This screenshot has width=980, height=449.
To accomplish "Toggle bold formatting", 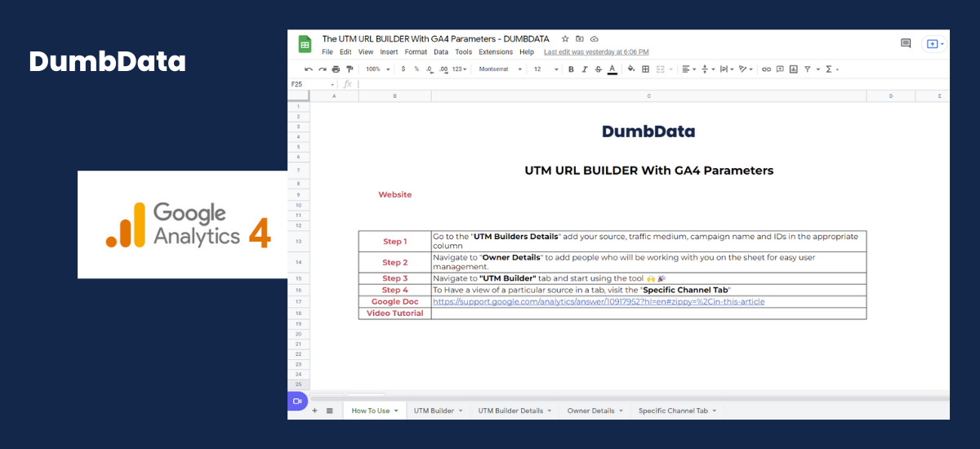I will coord(571,69).
